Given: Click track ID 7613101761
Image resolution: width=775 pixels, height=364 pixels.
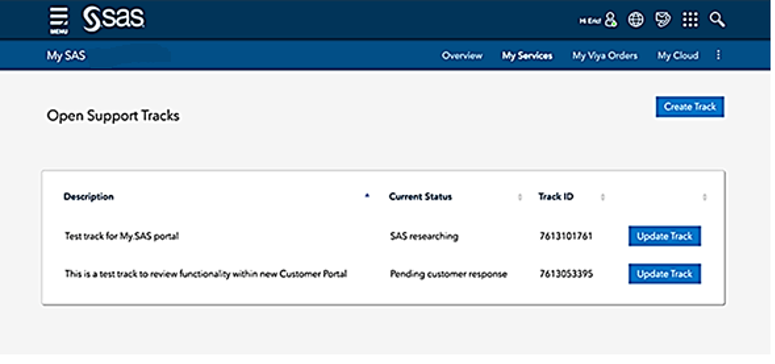Looking at the screenshot, I should click(x=565, y=236).
